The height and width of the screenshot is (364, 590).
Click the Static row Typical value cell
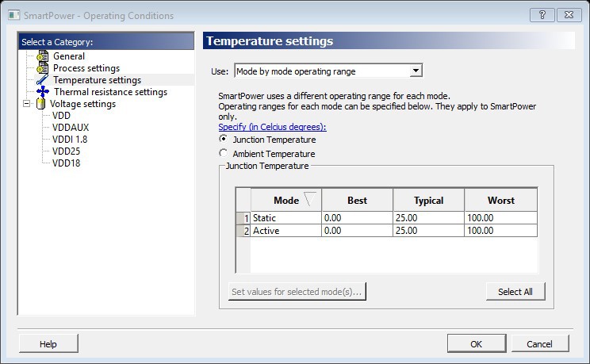428,218
